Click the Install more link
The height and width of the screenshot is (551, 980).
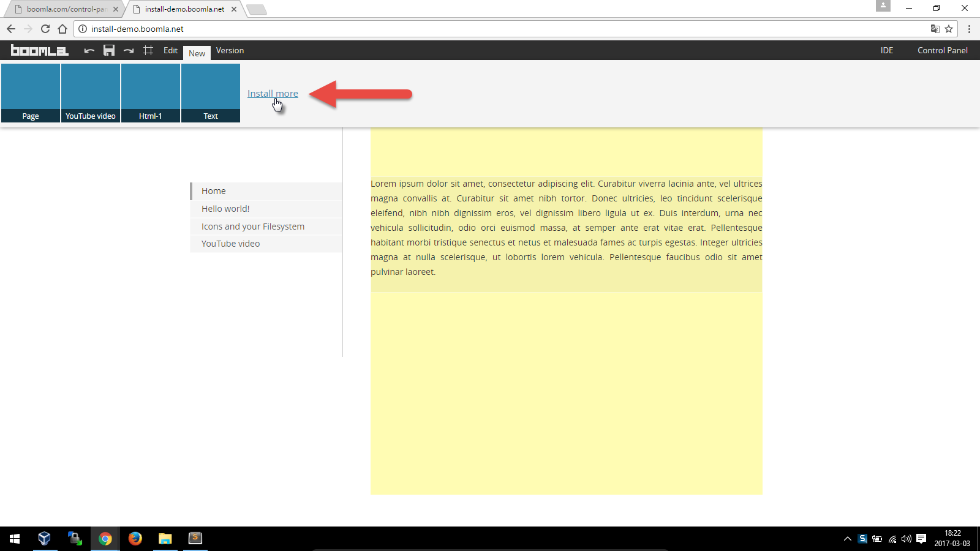(x=273, y=94)
